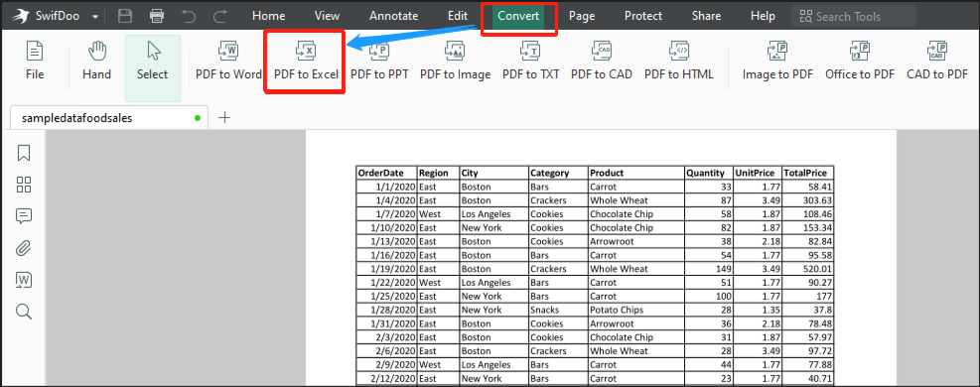Select the sampledatafoodsales document tab
The image size is (980, 387).
110,117
